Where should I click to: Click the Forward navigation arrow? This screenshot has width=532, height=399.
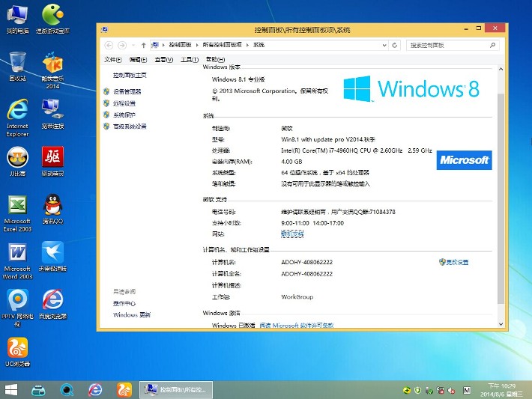[122, 45]
